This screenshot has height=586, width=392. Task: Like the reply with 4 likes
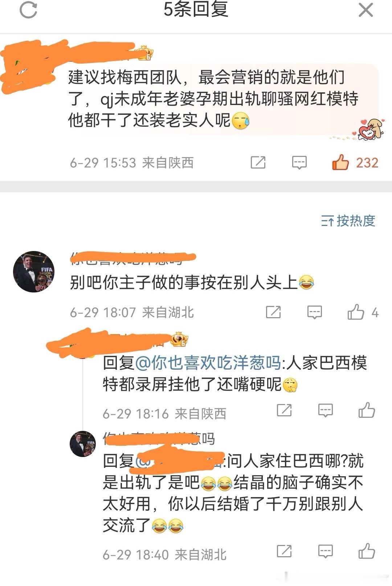[x=363, y=312]
